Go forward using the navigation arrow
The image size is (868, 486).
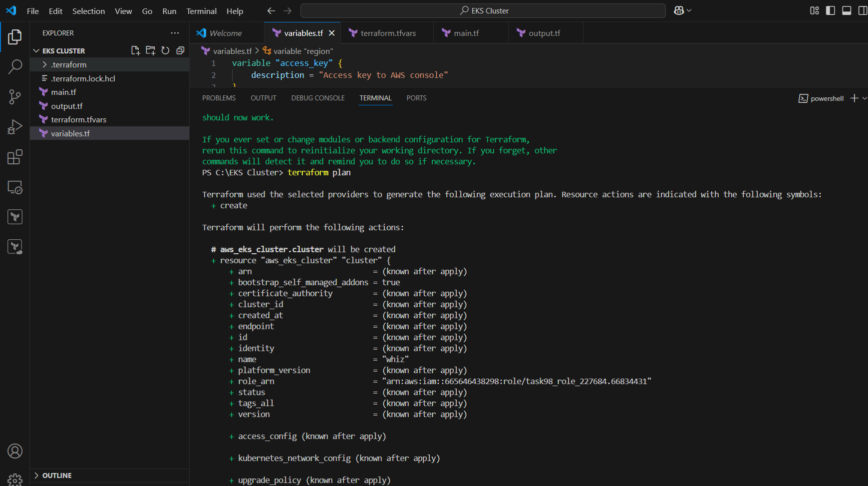point(288,10)
